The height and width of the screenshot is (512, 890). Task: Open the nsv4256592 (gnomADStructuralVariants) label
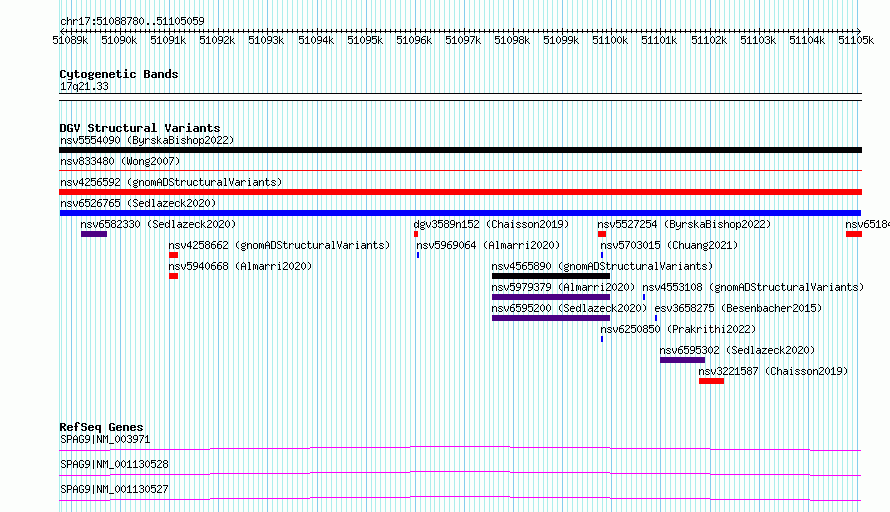[x=171, y=182]
